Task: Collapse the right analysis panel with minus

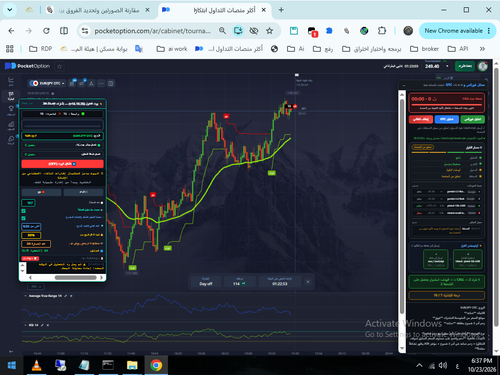Action: (404, 86)
